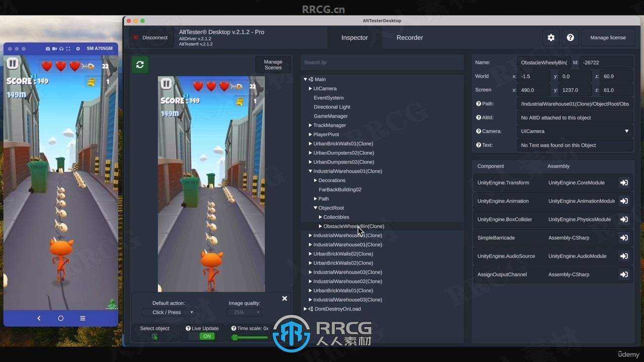Click help icon beside Live Update
The image size is (644, 362).
click(x=188, y=328)
